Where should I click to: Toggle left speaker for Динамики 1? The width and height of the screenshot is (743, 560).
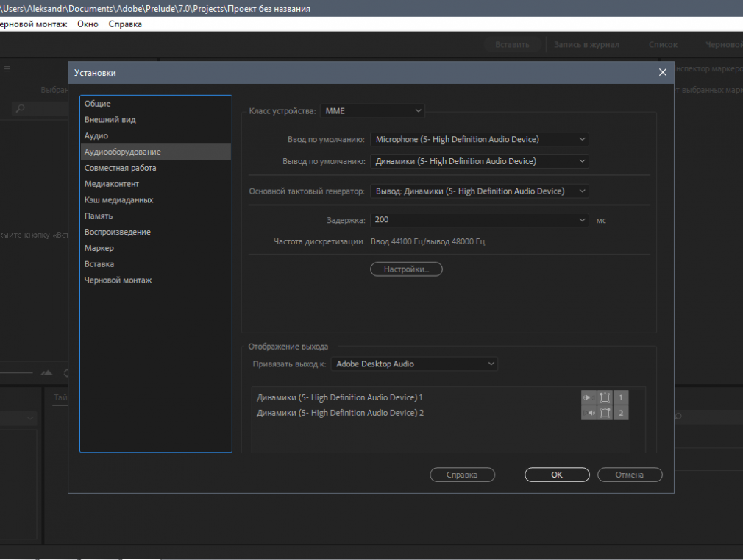(589, 397)
